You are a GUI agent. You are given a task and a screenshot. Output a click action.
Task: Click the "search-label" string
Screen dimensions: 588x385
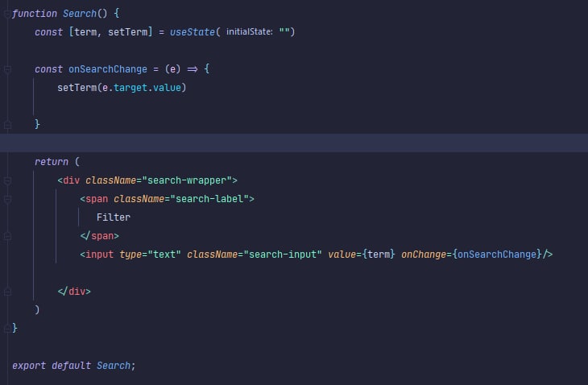(x=209, y=199)
